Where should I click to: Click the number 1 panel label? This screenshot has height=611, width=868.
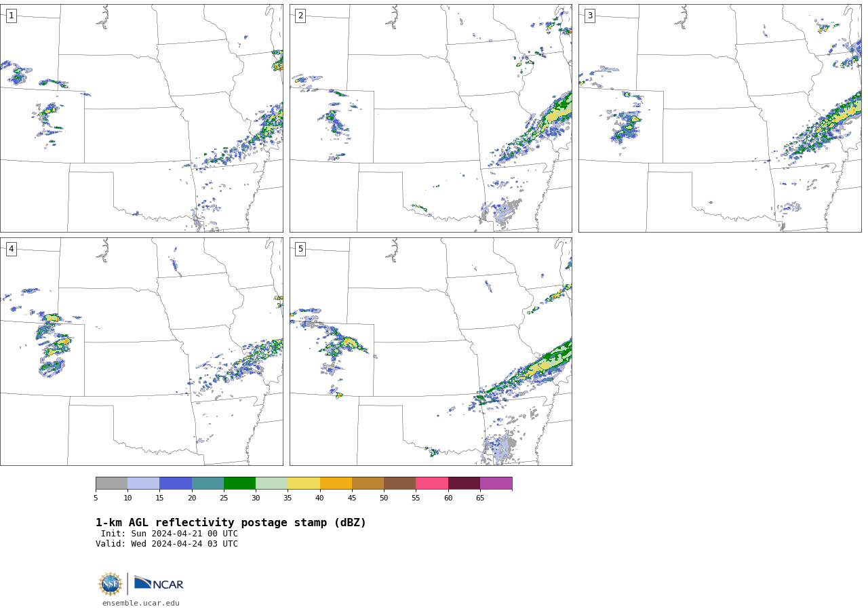click(x=12, y=16)
